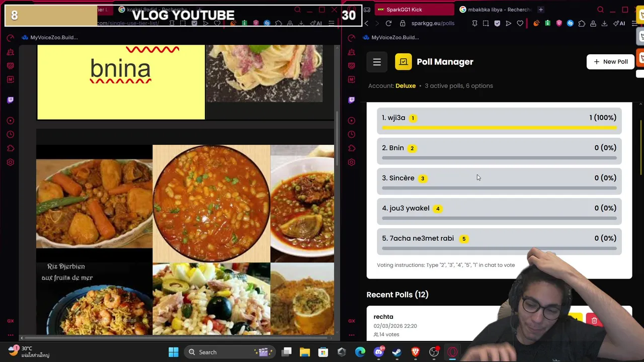644x362 pixels.
Task: Open Steam from the taskbar
Action: tap(397, 352)
